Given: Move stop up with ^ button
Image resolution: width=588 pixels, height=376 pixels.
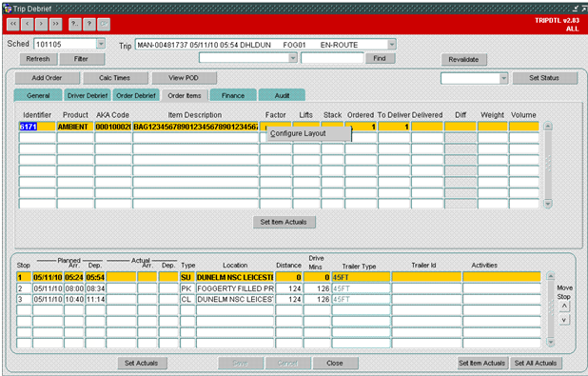Looking at the screenshot, I should tap(564, 306).
